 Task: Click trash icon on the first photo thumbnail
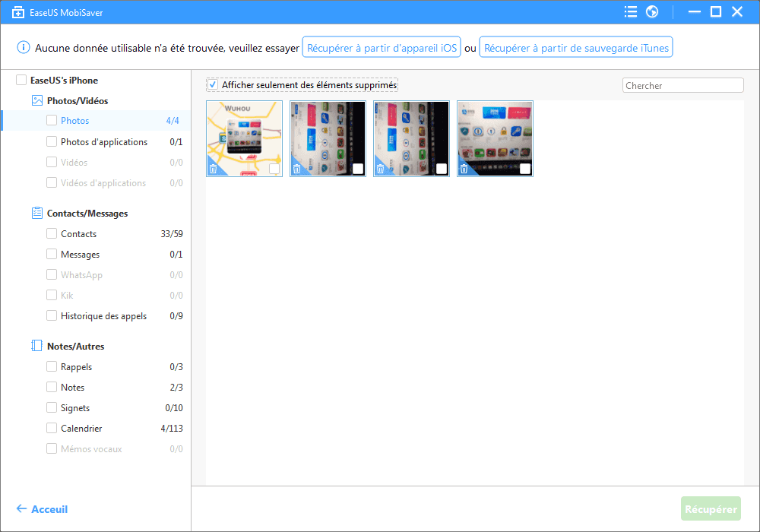214,169
